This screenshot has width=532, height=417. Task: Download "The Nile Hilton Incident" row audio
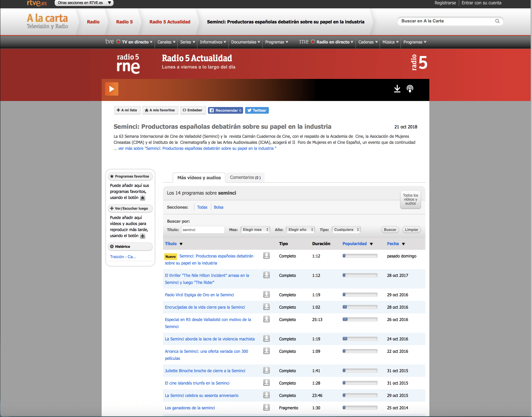tap(266, 275)
